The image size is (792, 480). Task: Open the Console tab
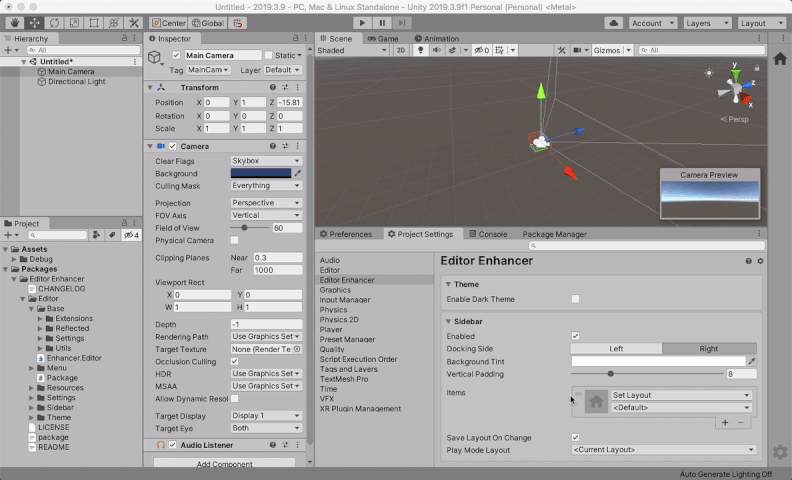488,234
